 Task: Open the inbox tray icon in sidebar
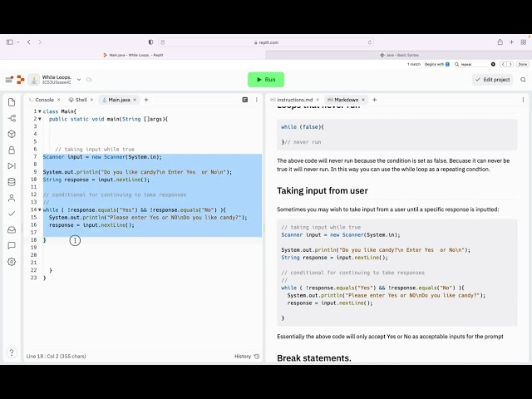tap(12, 229)
